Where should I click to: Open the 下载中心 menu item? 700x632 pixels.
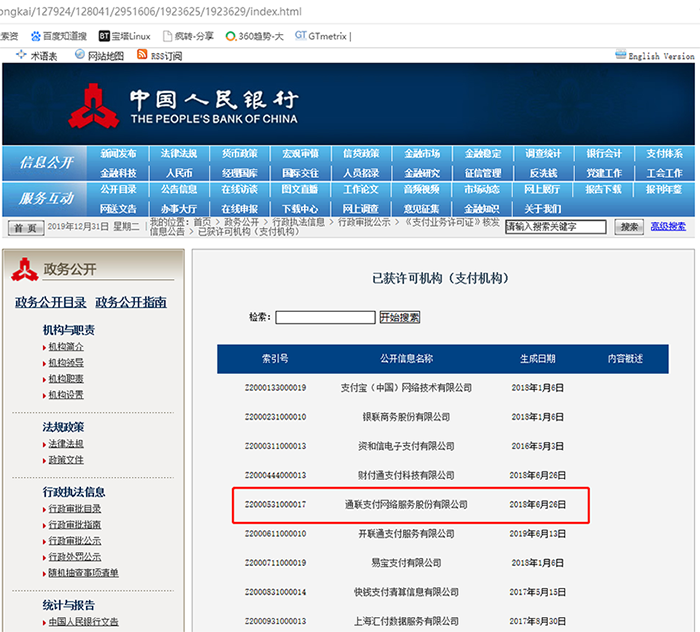point(300,209)
